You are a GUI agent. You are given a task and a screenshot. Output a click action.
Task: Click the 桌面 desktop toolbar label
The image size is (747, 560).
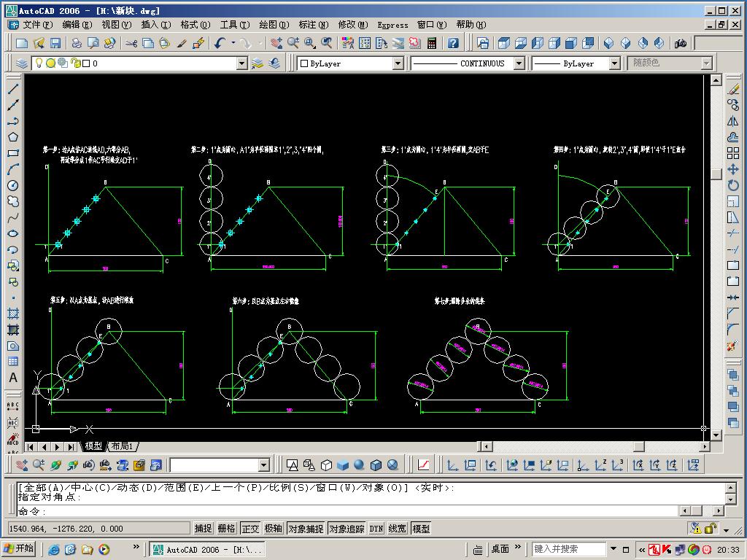500,549
